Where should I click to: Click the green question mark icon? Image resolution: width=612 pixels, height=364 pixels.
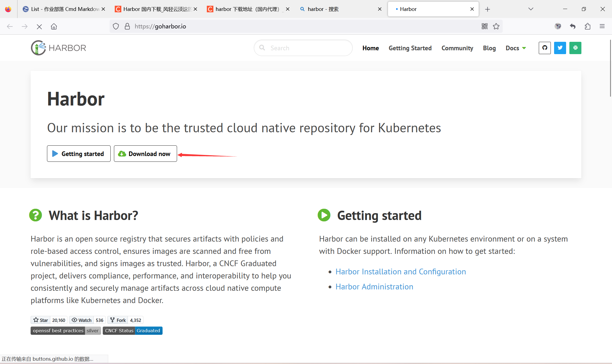pyautogui.click(x=36, y=215)
